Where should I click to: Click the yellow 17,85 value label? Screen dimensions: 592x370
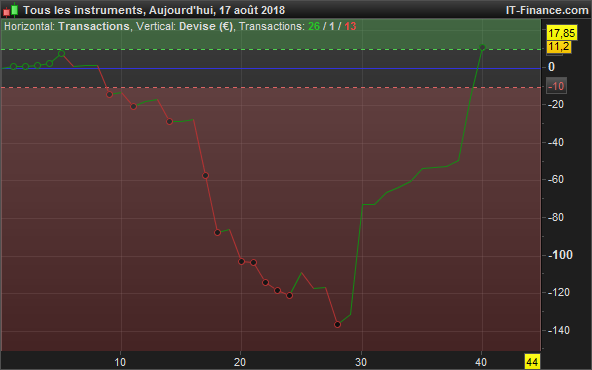561,33
